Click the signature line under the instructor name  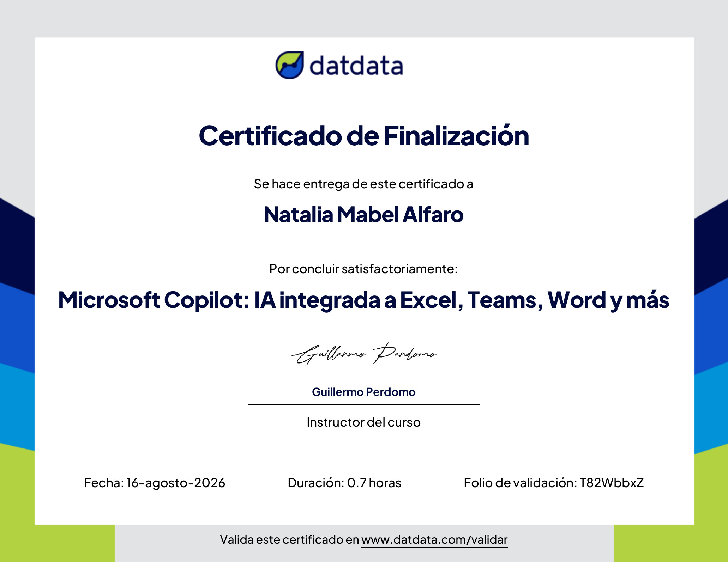click(x=364, y=404)
